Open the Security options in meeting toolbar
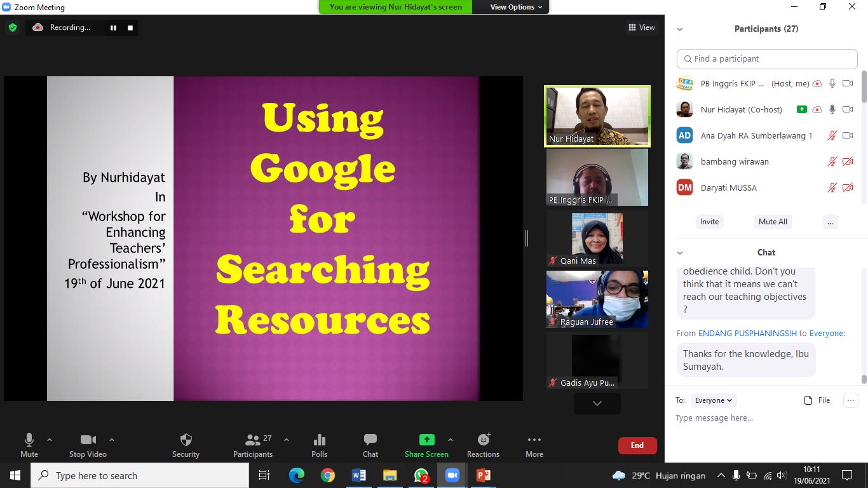868x488 pixels. (186, 445)
